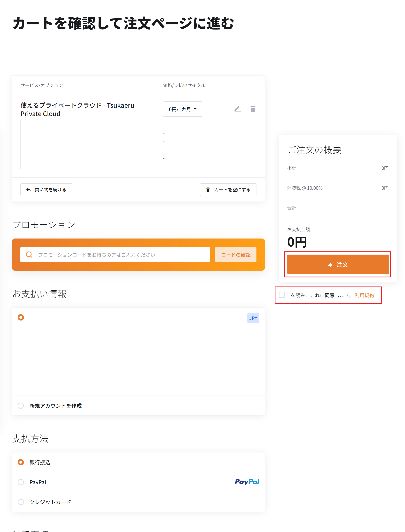
Task: Select 新規アカウントを作成 radio button
Action: (x=21, y=405)
